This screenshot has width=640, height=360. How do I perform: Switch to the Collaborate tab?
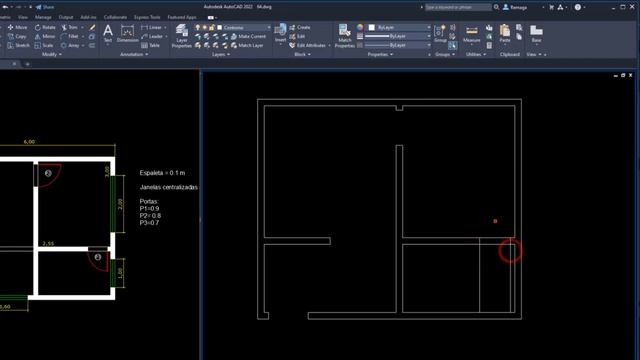[115, 17]
